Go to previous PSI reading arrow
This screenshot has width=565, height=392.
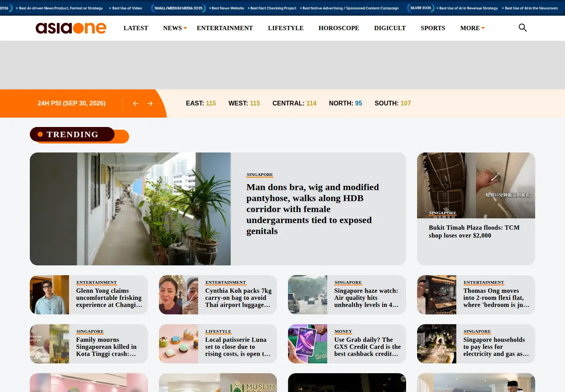[x=136, y=103]
